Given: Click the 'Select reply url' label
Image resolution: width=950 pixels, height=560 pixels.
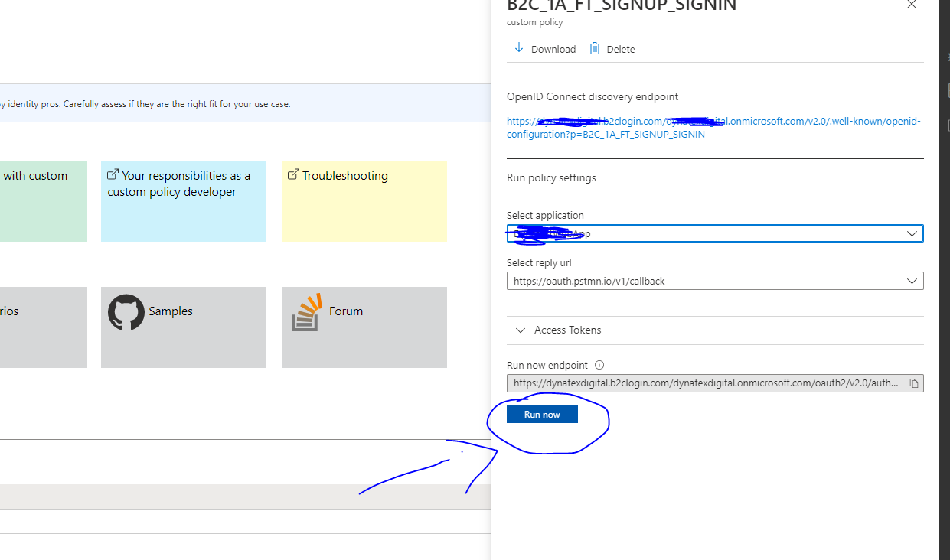Looking at the screenshot, I should [x=539, y=263].
